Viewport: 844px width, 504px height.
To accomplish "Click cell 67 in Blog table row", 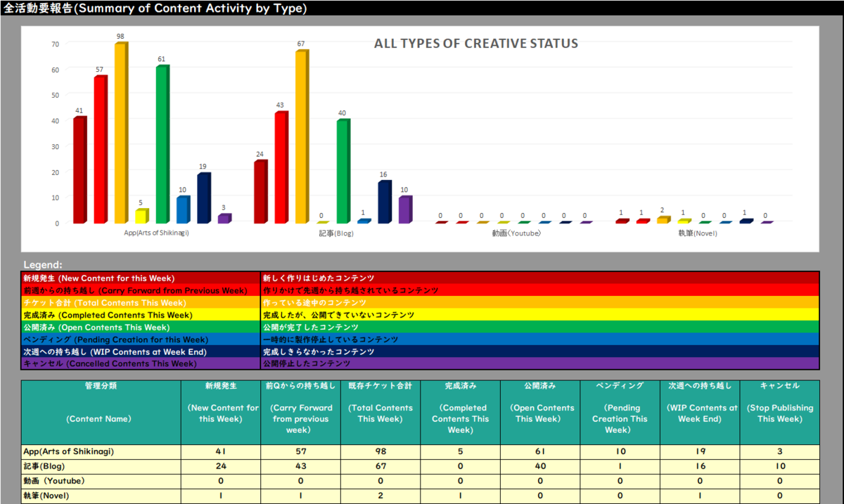I will pyautogui.click(x=381, y=466).
